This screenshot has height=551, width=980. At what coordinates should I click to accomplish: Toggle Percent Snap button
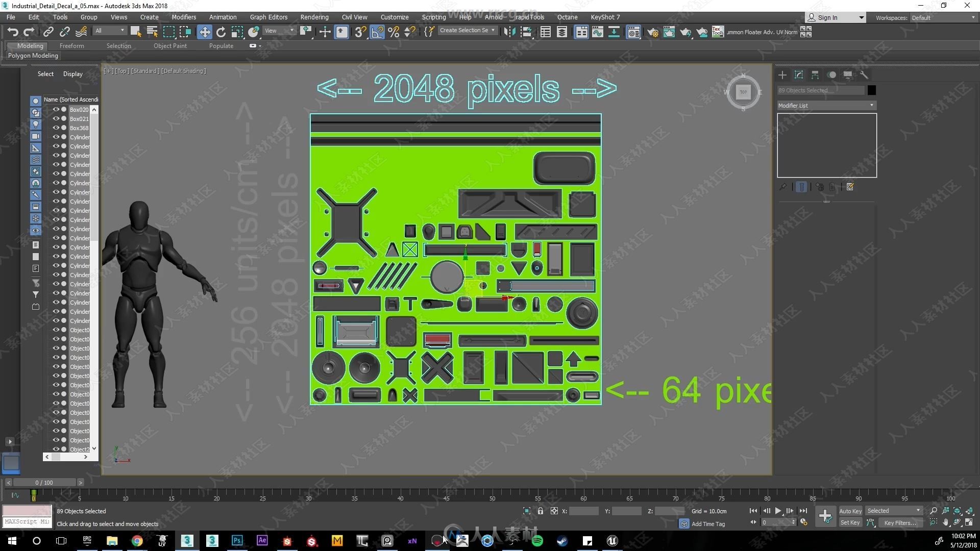tap(394, 32)
